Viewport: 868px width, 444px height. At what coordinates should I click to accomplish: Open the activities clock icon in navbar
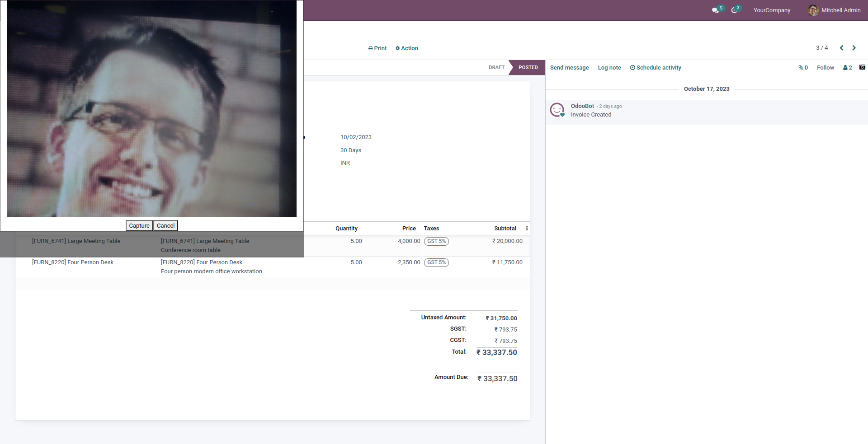pos(736,10)
